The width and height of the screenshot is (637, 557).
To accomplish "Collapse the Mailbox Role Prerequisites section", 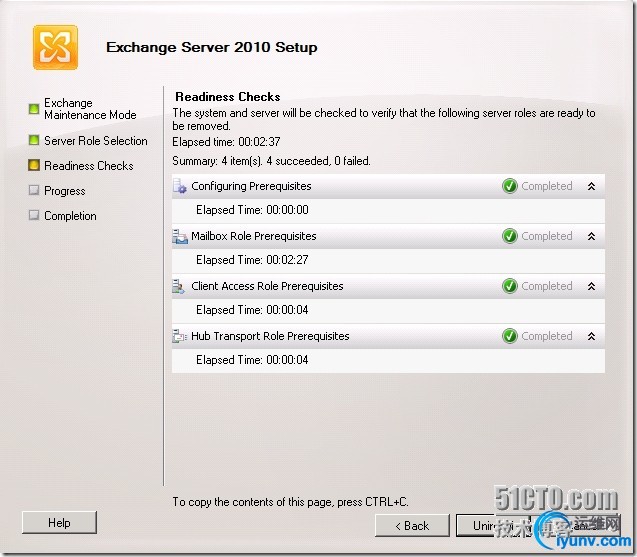I will 592,236.
